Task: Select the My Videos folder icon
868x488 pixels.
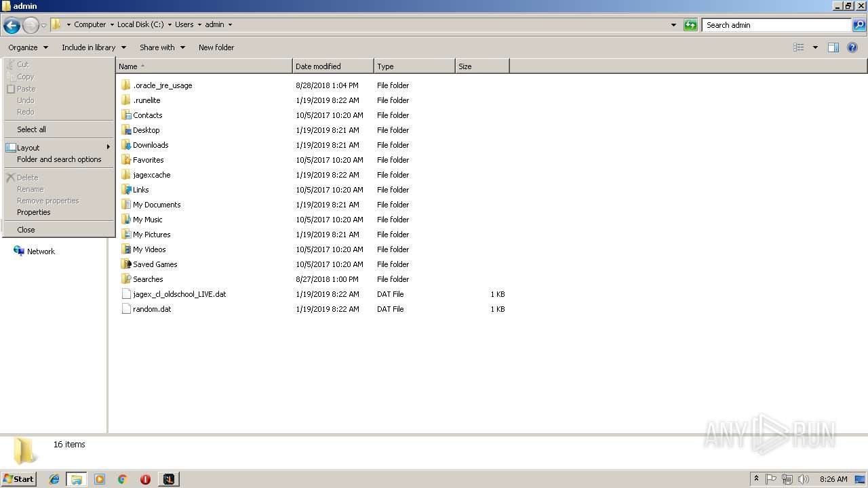Action: click(x=126, y=249)
